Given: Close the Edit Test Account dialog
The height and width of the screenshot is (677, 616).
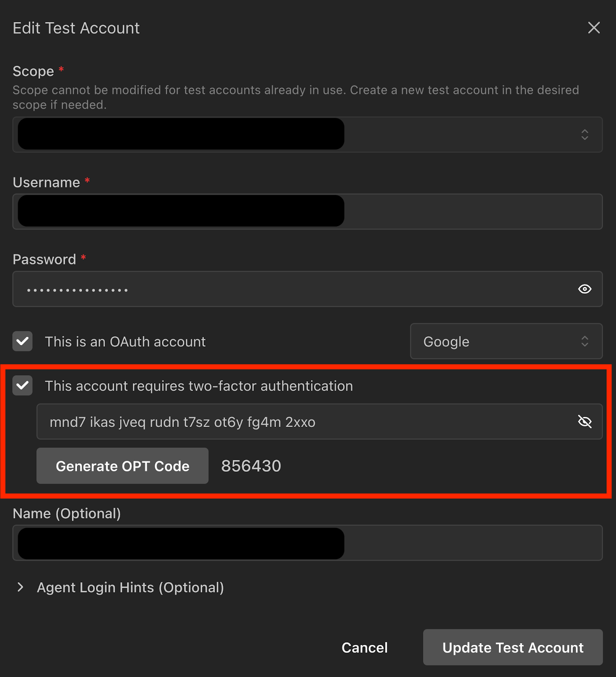Looking at the screenshot, I should coord(594,28).
